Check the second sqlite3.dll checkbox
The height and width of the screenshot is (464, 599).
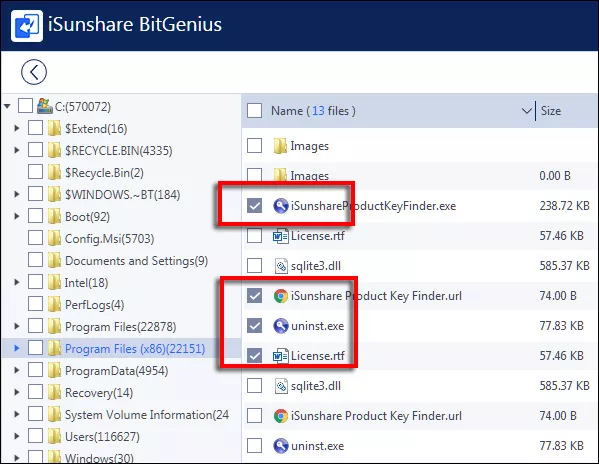pos(254,386)
